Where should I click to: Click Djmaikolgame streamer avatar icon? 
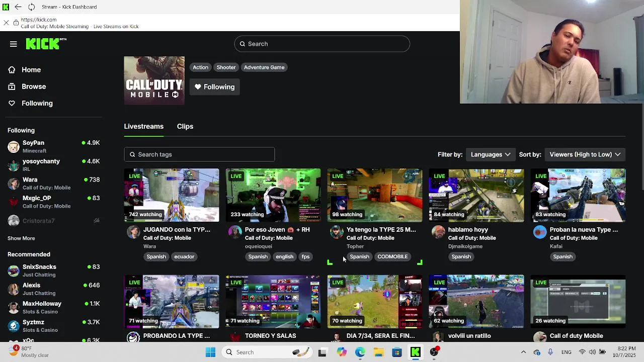[438, 232]
